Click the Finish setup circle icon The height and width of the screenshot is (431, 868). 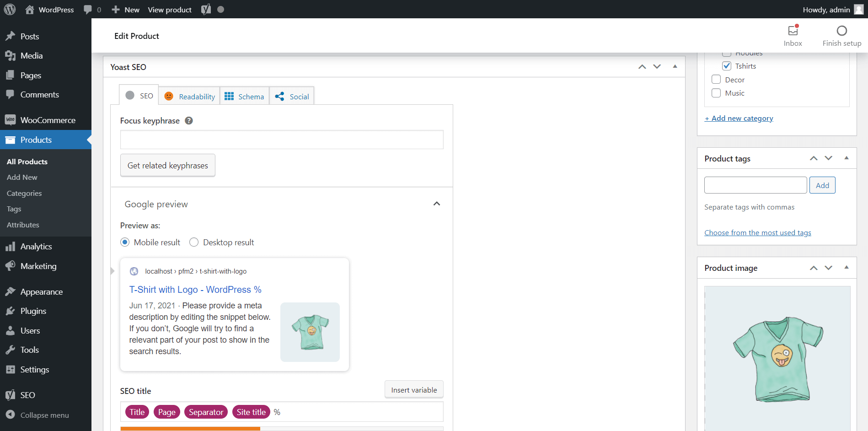point(842,31)
